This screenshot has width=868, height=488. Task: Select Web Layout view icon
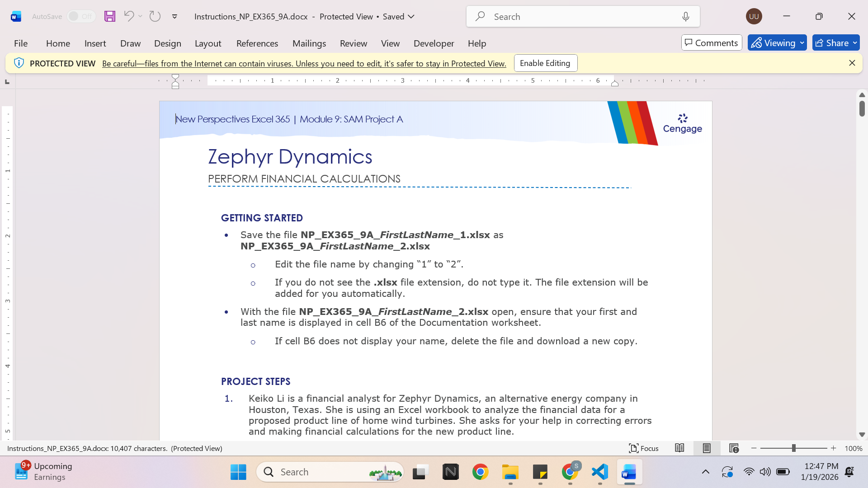pos(734,448)
